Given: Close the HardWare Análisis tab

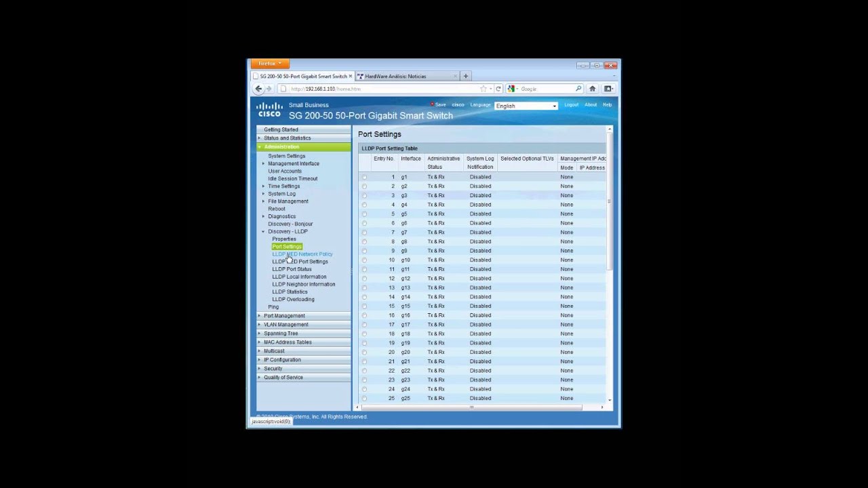Looking at the screenshot, I should pos(456,77).
